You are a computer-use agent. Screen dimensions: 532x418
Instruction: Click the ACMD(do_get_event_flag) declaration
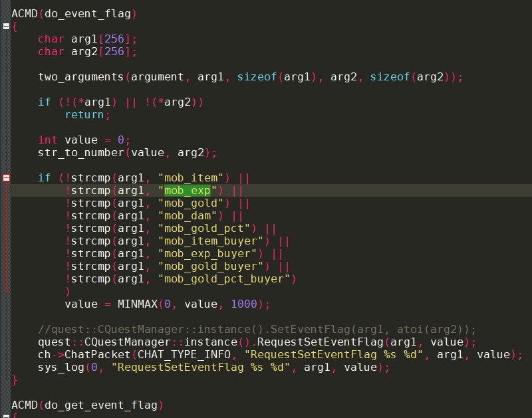click(87, 405)
